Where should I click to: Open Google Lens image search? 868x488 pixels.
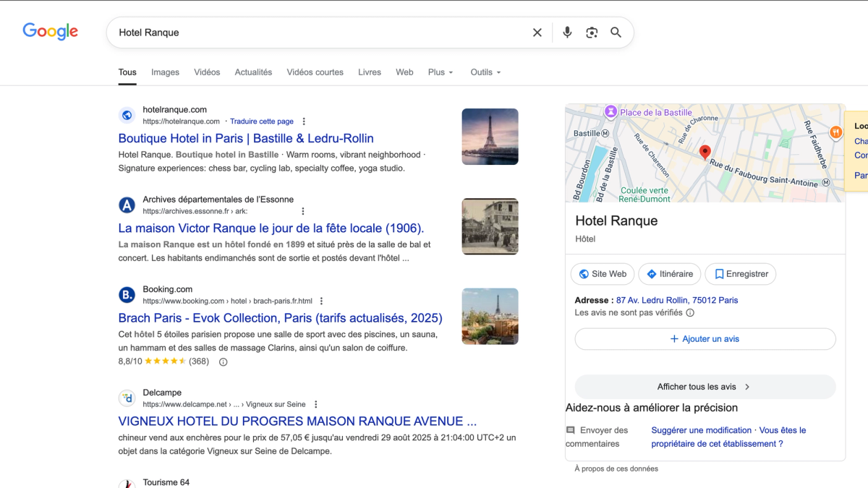point(592,32)
